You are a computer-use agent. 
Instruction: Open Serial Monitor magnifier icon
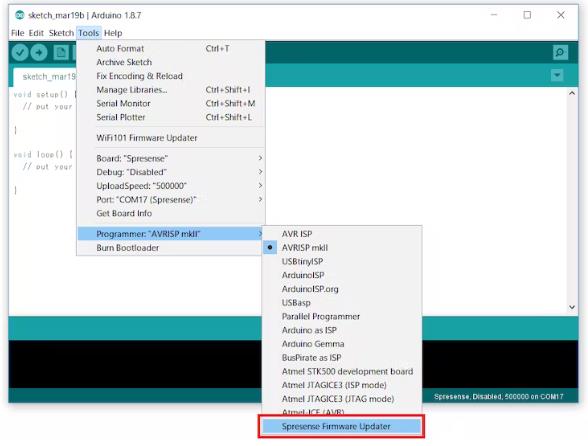(560, 53)
